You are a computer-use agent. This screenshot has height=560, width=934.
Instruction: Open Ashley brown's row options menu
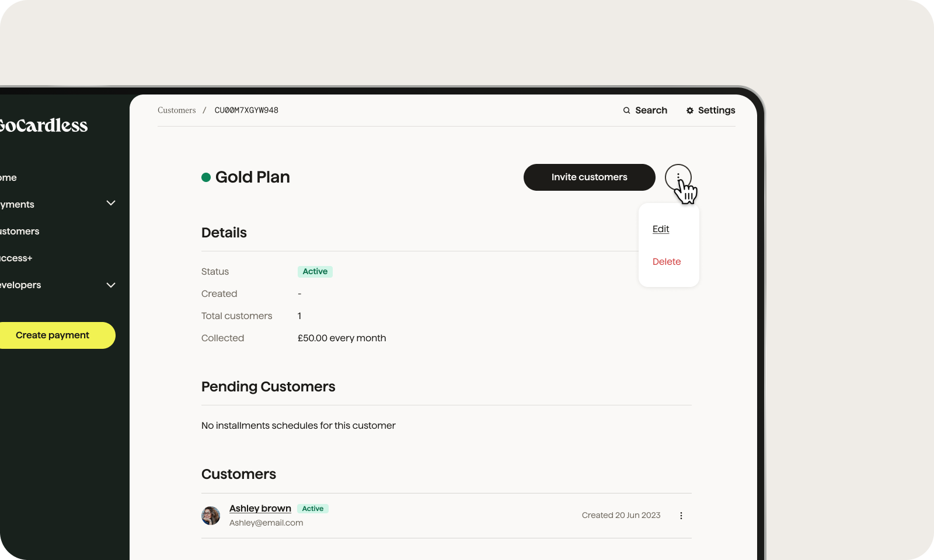[x=681, y=516]
